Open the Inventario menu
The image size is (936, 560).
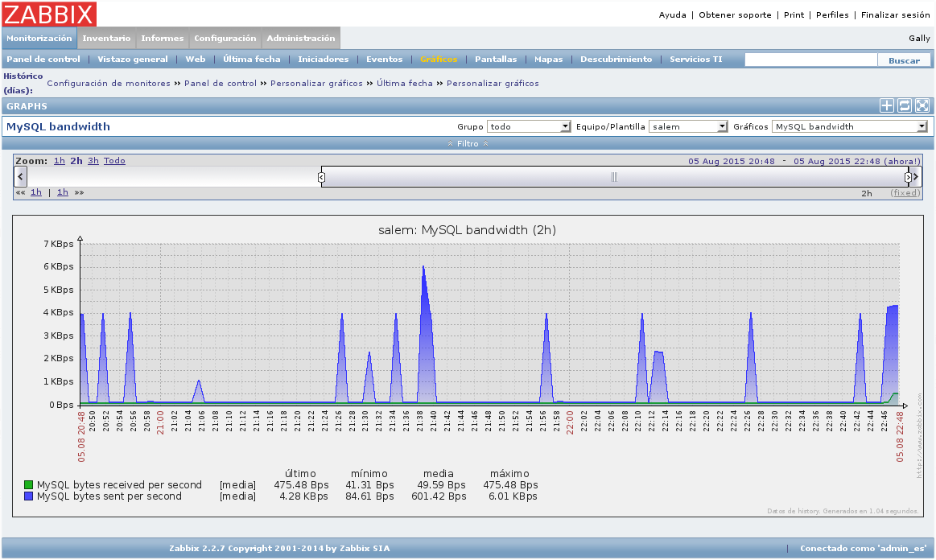coord(106,38)
